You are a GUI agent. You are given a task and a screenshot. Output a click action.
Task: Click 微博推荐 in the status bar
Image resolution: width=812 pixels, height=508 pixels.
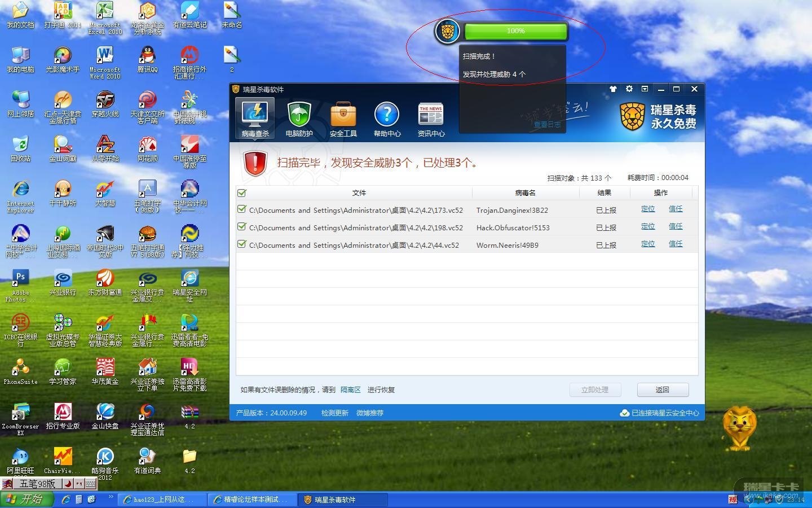coord(370,413)
